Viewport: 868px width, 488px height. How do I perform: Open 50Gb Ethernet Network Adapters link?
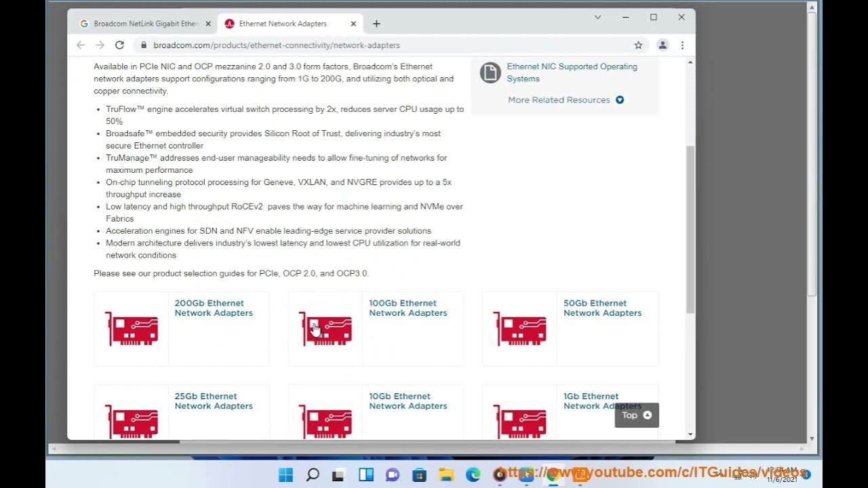coord(602,308)
